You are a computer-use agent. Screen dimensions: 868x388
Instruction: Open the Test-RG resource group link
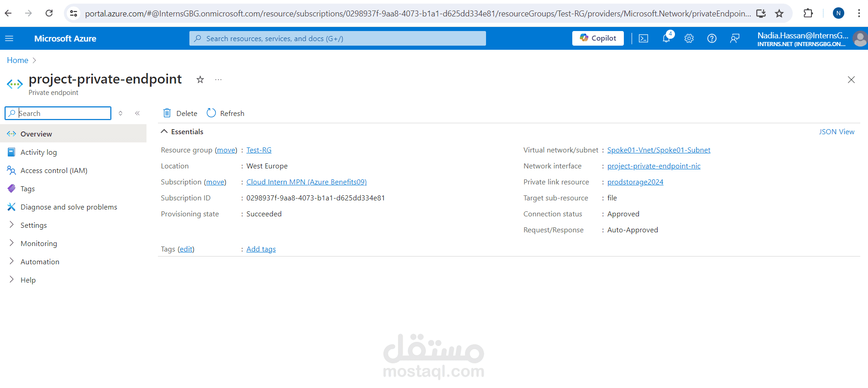pyautogui.click(x=259, y=150)
